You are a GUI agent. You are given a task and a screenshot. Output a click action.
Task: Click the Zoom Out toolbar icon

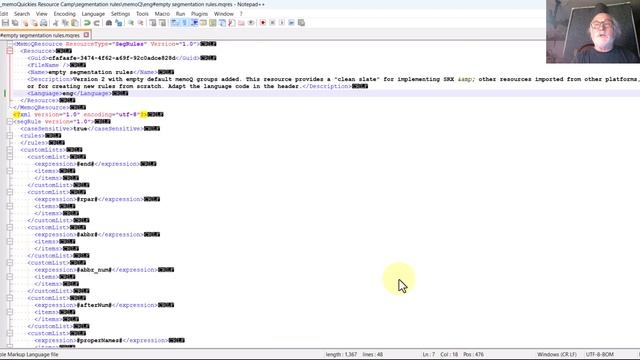[140, 23]
